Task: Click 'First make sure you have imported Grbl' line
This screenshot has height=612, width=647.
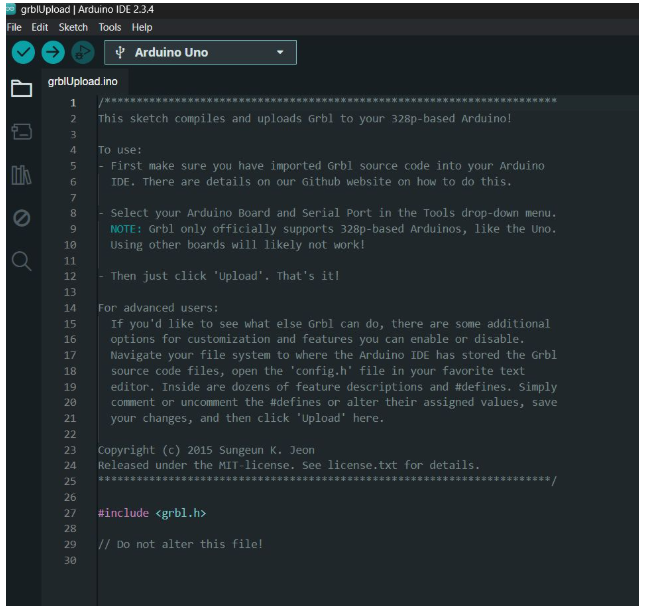Action: (321, 166)
